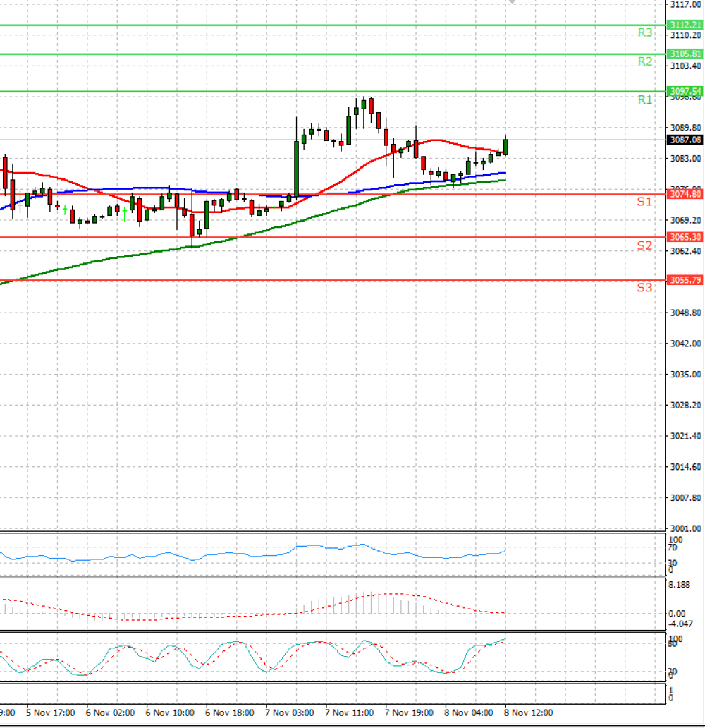Click the 3069.20 price axis value
Image resolution: width=705 pixels, height=728 pixels.
686,220
